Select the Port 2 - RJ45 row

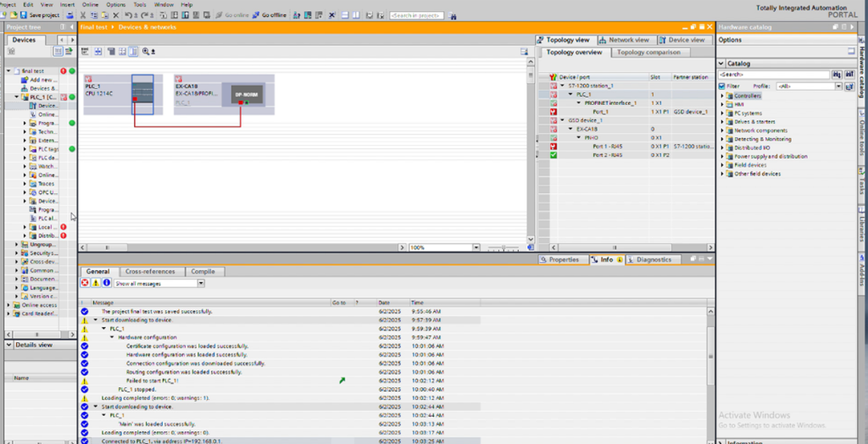626,155
